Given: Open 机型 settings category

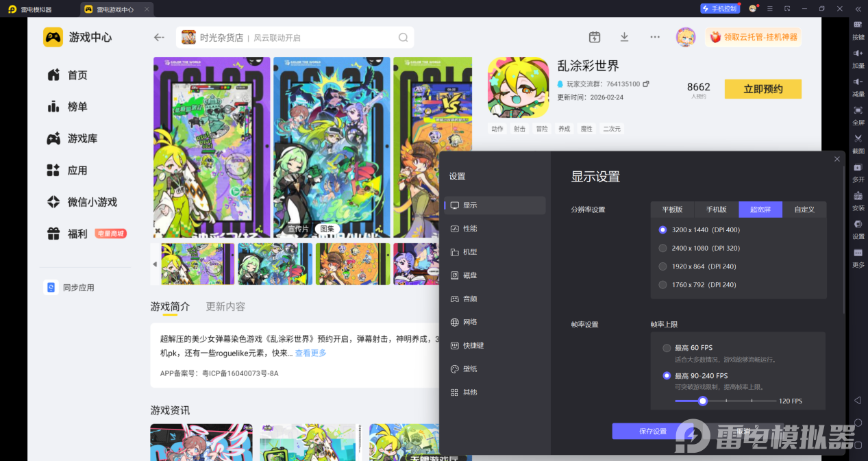Looking at the screenshot, I should pyautogui.click(x=495, y=252).
